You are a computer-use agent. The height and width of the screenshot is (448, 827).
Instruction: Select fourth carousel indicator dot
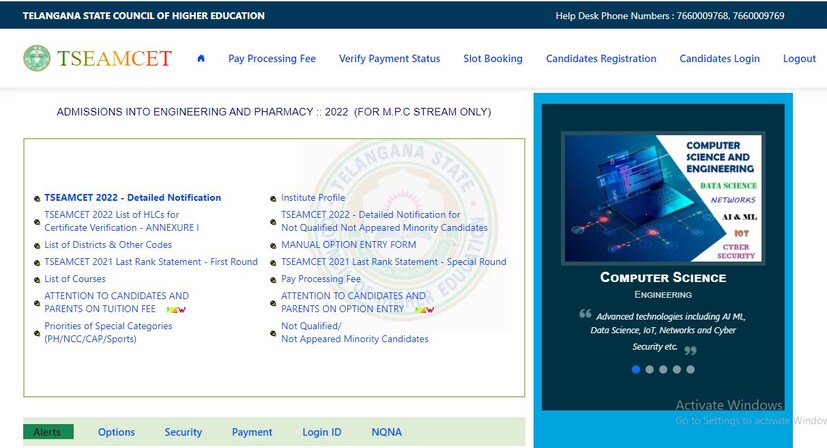(677, 369)
